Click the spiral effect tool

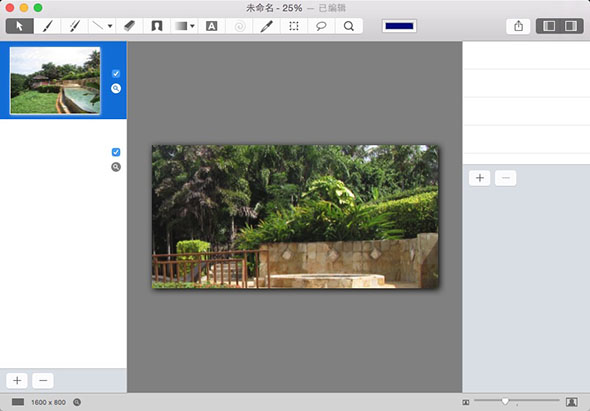pos(239,26)
